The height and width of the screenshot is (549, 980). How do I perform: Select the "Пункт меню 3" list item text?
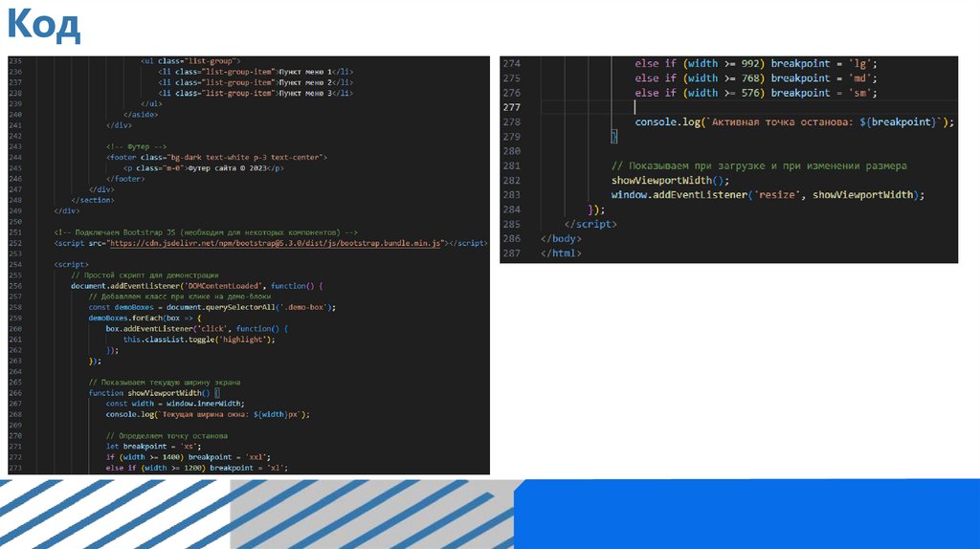pos(305,93)
